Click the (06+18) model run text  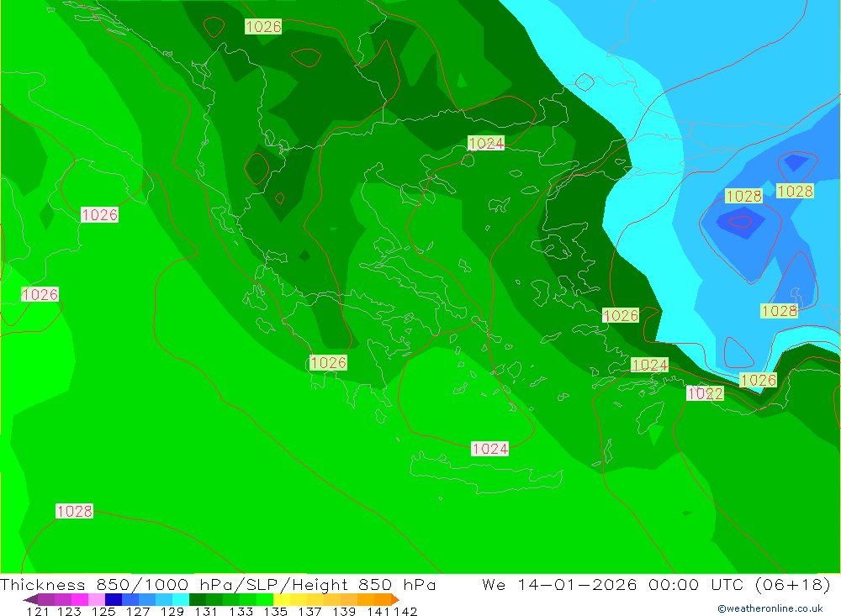tap(793, 584)
